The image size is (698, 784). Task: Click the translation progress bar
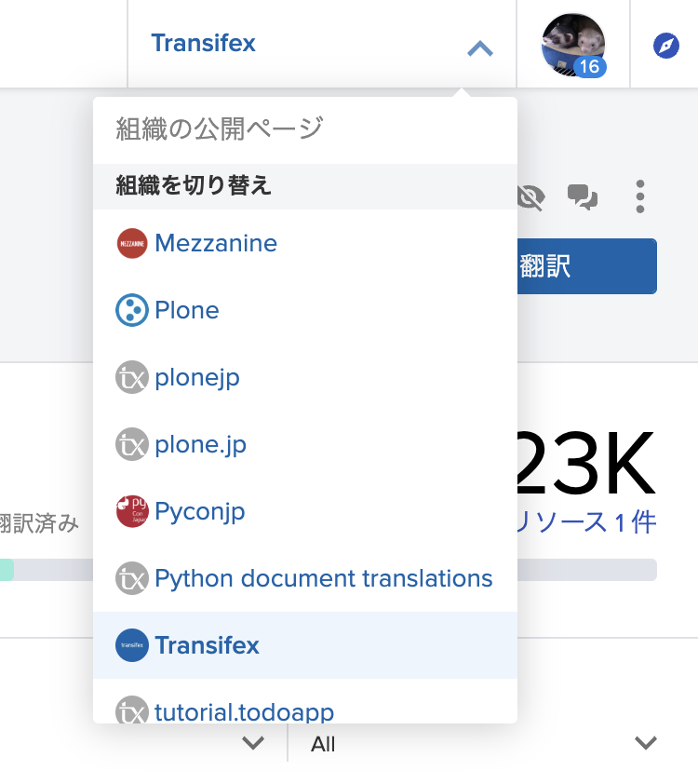pos(586,570)
